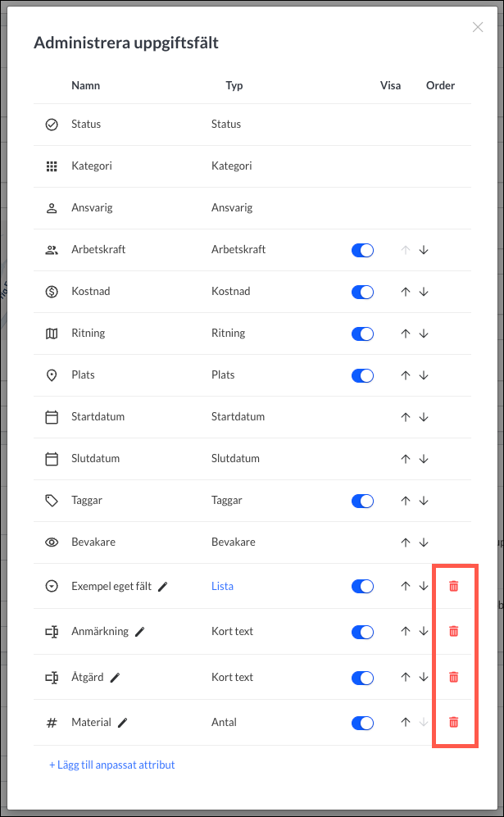Move Kostnad field up in order

coord(406,292)
